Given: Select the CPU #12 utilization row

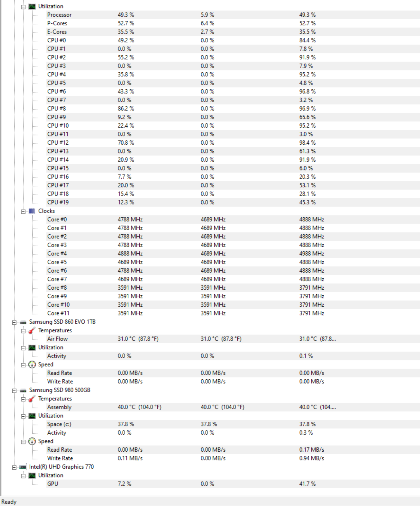Looking at the screenshot, I should click(233, 143).
